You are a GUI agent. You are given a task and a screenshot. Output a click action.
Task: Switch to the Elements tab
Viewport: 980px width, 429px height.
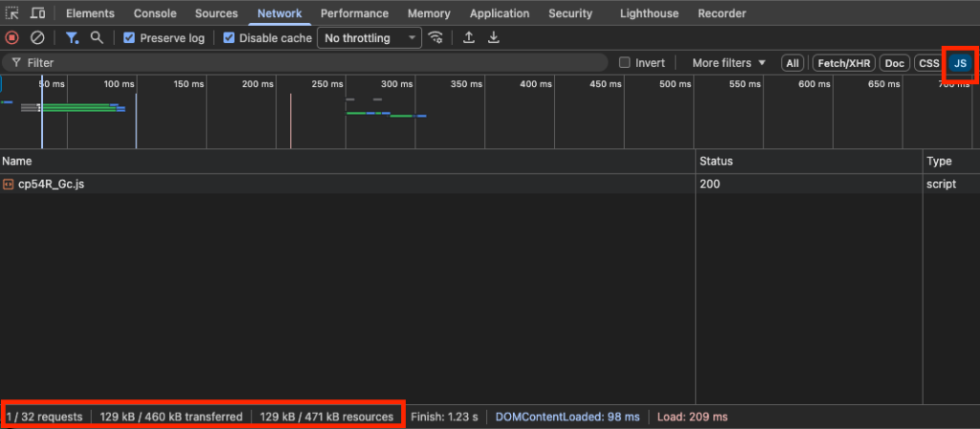pos(90,13)
